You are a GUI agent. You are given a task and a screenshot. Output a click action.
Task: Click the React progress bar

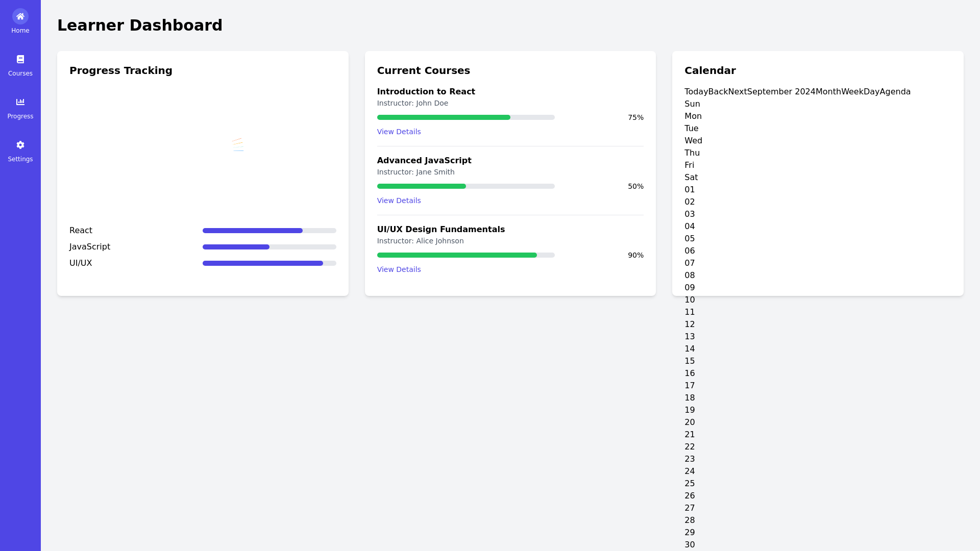269,231
